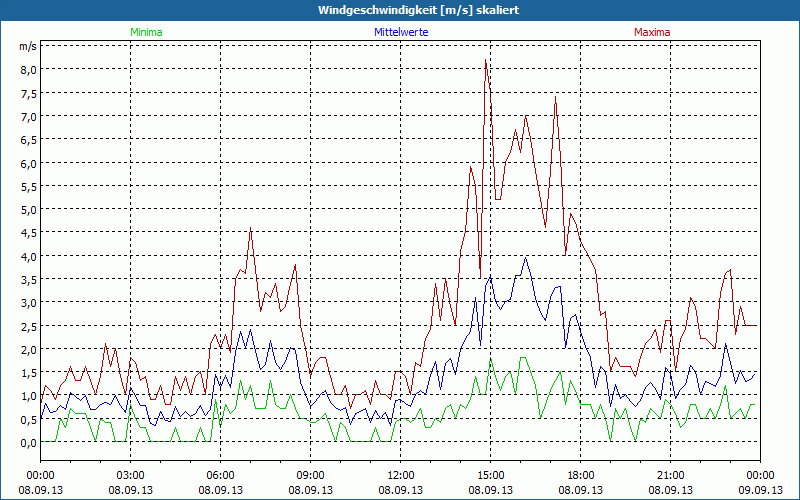Click the y-axis value '0,5'
The image size is (800, 500).
29,419
